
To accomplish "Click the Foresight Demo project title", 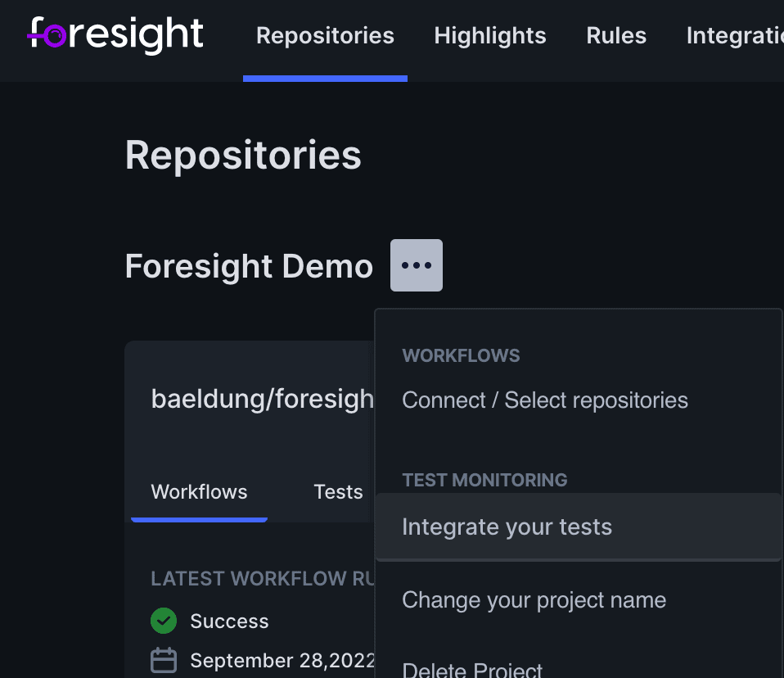I will tap(249, 266).
